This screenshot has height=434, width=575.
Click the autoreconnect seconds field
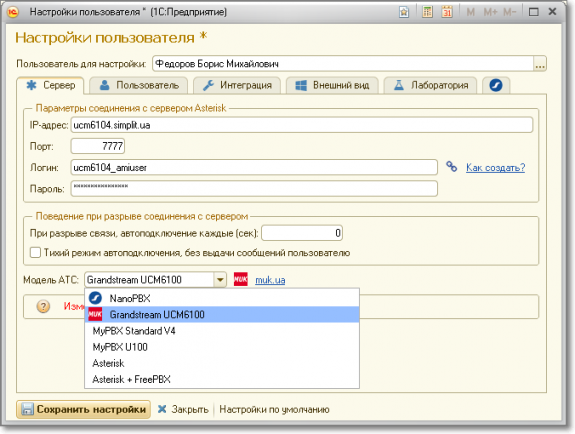(x=302, y=233)
